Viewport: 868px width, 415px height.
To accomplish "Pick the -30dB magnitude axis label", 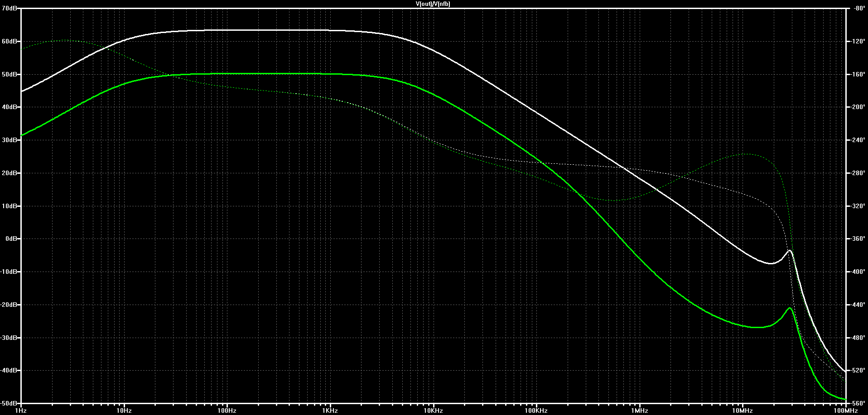I will point(8,338).
